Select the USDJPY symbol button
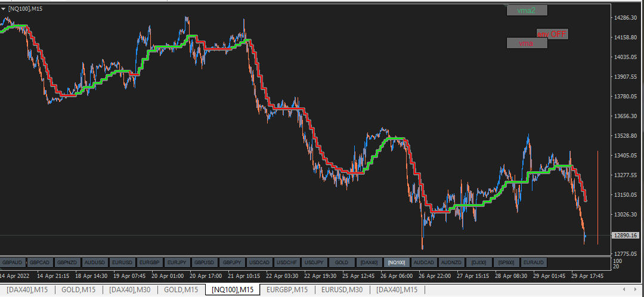This screenshot has height=297, width=644. pyautogui.click(x=314, y=262)
